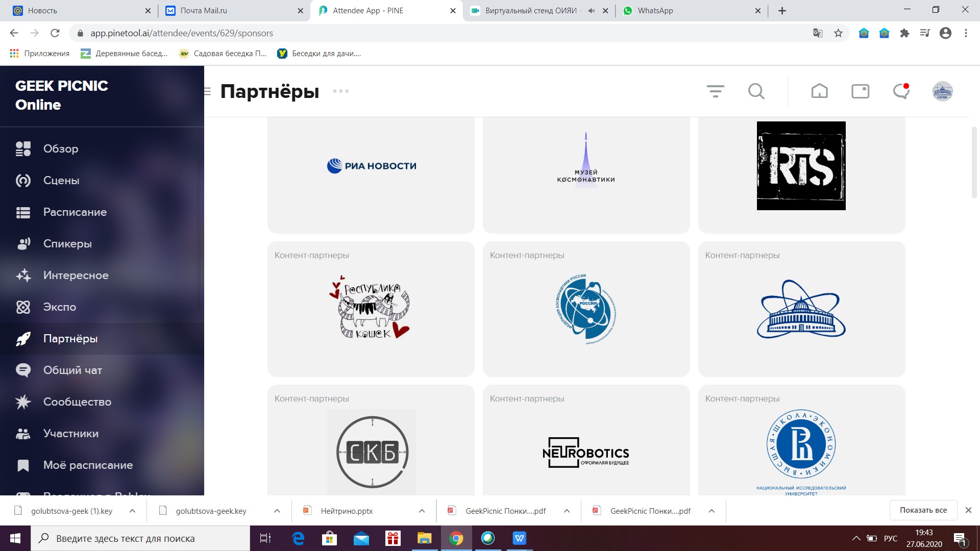Open the filter icon in Партнёры header

point(715,91)
